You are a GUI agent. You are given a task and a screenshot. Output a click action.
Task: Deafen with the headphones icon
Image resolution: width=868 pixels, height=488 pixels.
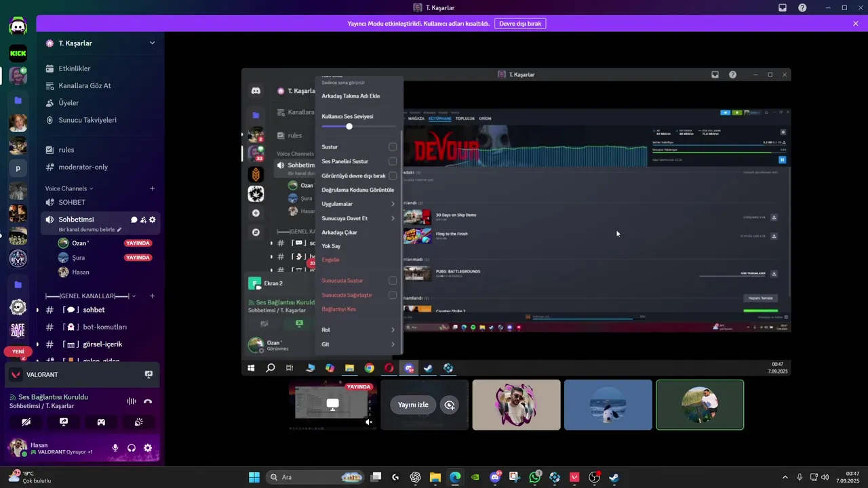[132, 448]
